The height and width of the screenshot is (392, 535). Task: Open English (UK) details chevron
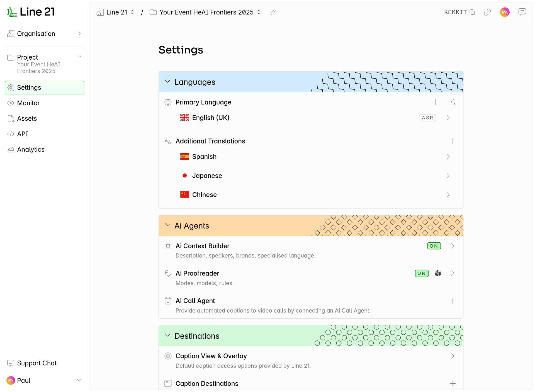[x=448, y=118]
